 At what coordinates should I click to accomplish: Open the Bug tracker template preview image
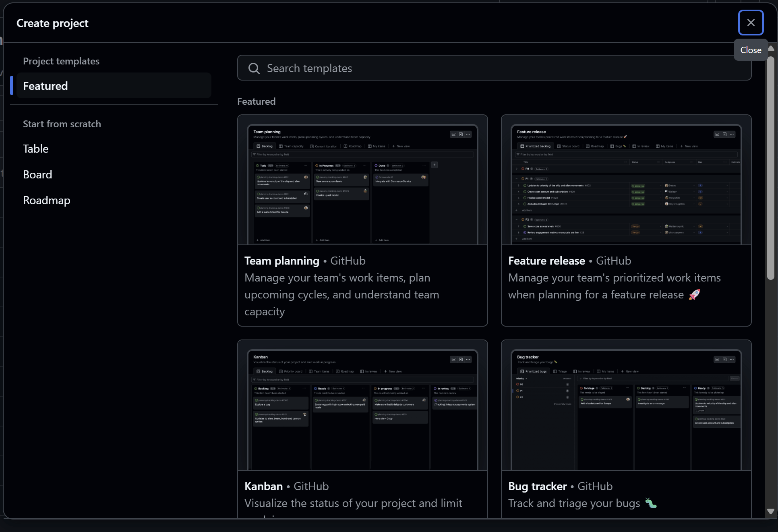[626, 405]
